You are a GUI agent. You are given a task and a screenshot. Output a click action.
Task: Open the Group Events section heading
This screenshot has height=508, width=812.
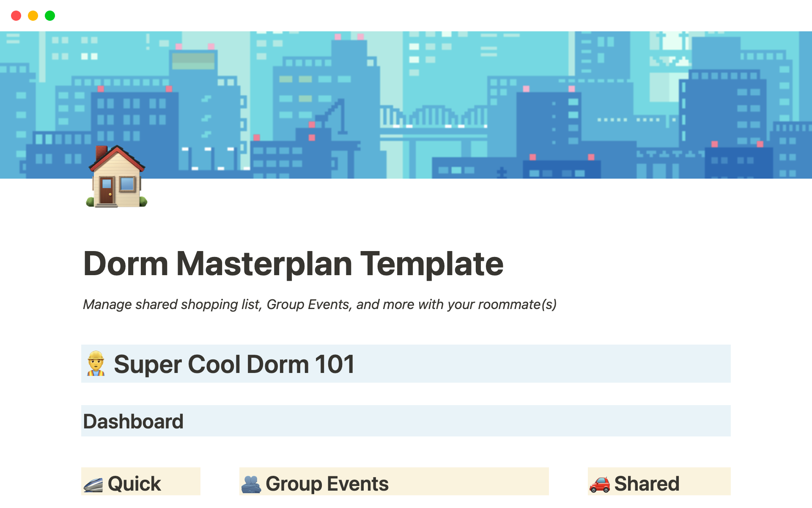(x=327, y=483)
